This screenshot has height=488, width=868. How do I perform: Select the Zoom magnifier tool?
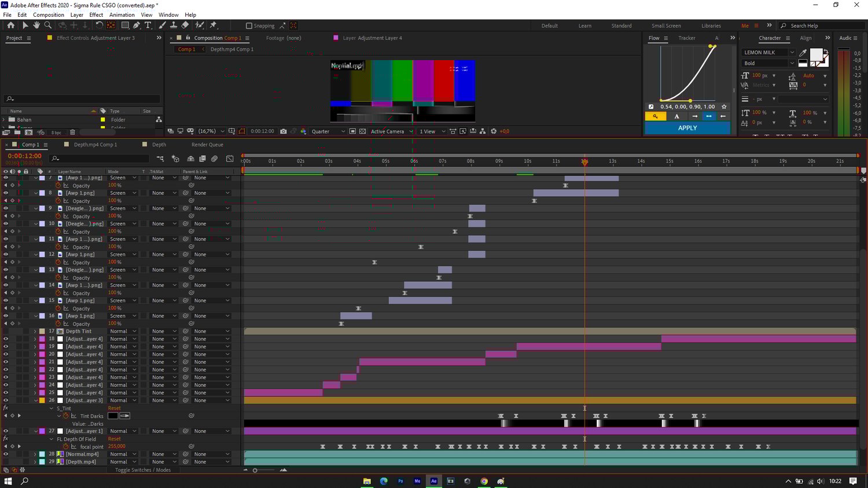pyautogui.click(x=48, y=25)
